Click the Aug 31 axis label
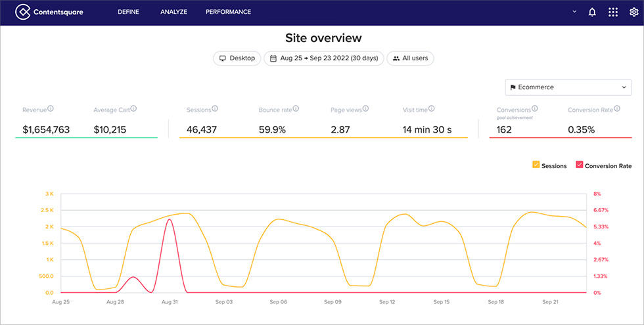 tap(170, 302)
